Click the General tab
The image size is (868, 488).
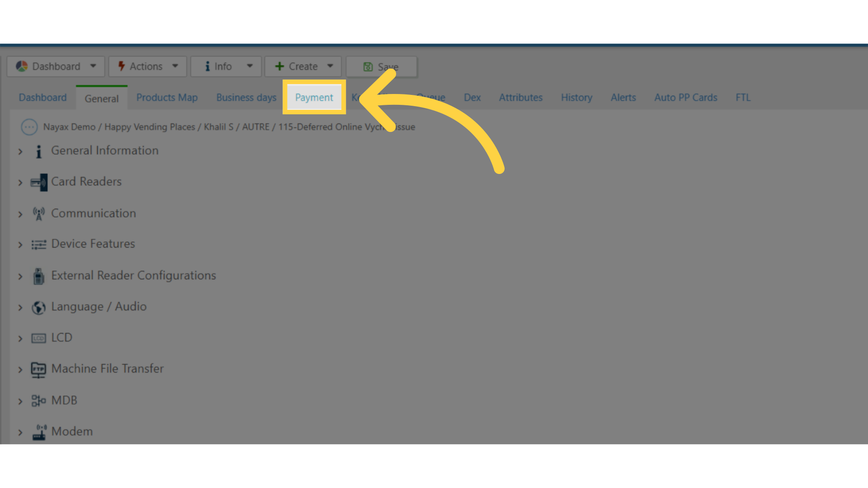pos(101,98)
